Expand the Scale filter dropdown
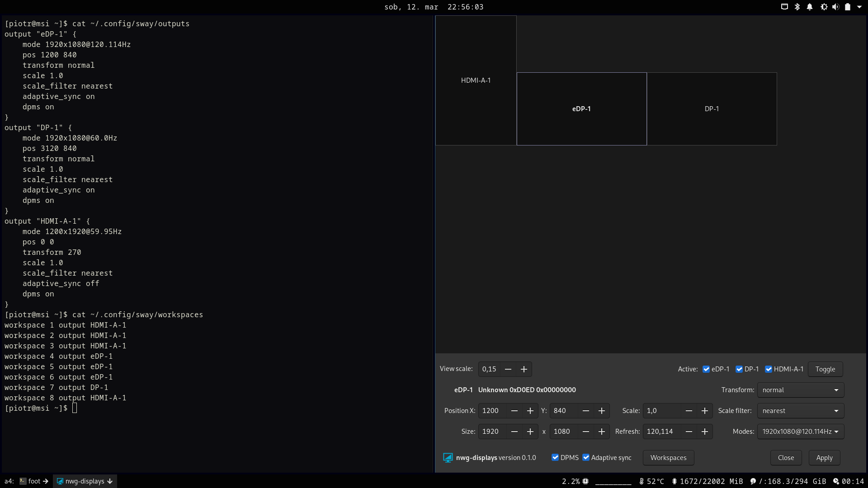 tap(800, 411)
